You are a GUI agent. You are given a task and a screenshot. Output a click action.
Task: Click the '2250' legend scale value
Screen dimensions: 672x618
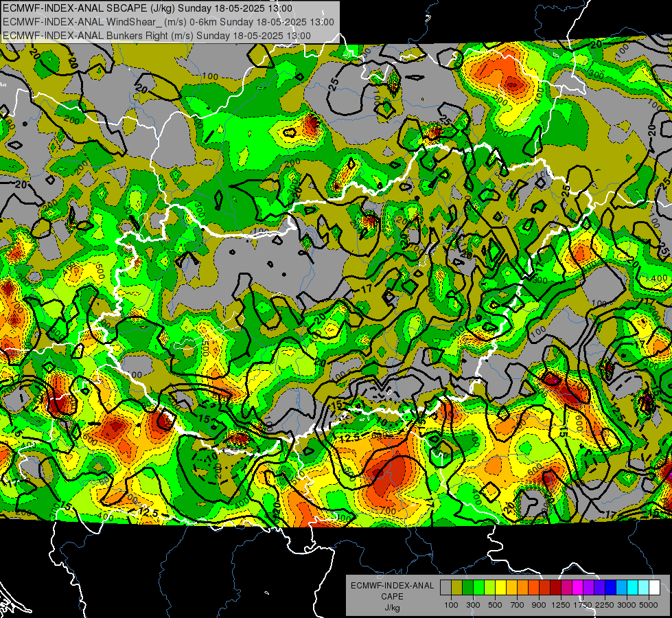coord(605,605)
